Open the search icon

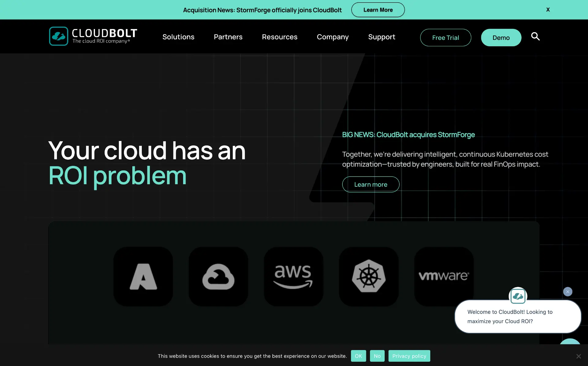pyautogui.click(x=535, y=36)
